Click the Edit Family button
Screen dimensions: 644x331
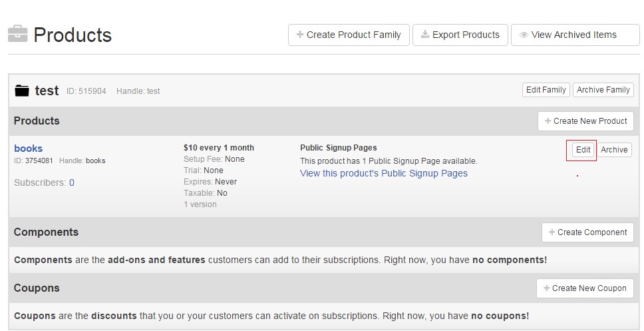546,90
